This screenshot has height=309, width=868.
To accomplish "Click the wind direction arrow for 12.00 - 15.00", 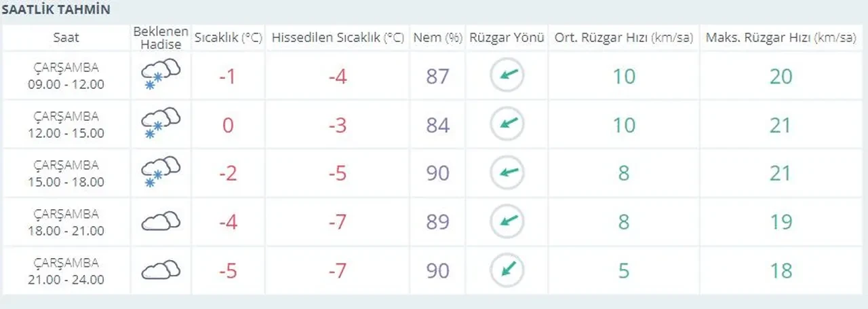I will coord(507,124).
